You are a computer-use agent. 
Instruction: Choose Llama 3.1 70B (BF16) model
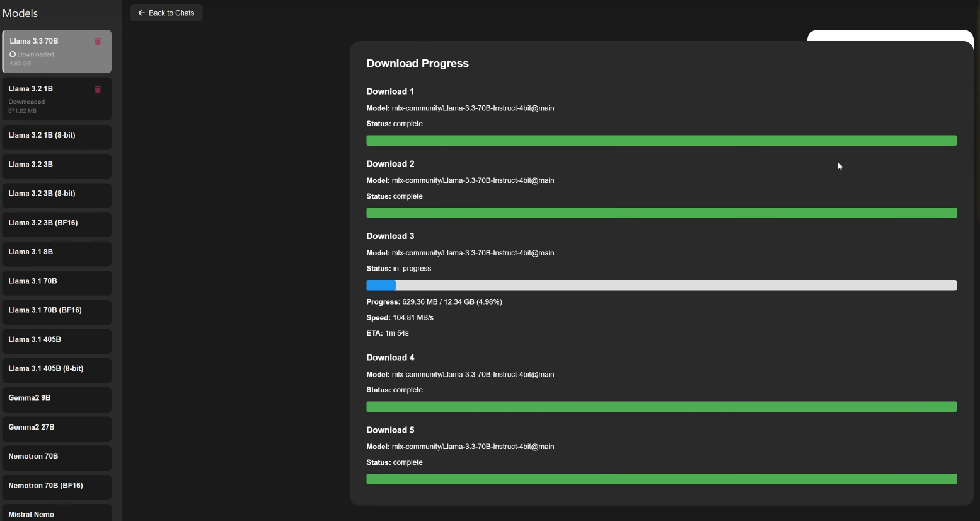click(x=57, y=312)
